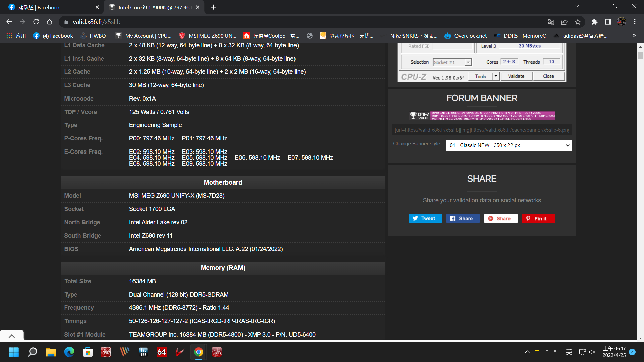Open a new browser tab
The height and width of the screenshot is (362, 644).
(x=213, y=7)
